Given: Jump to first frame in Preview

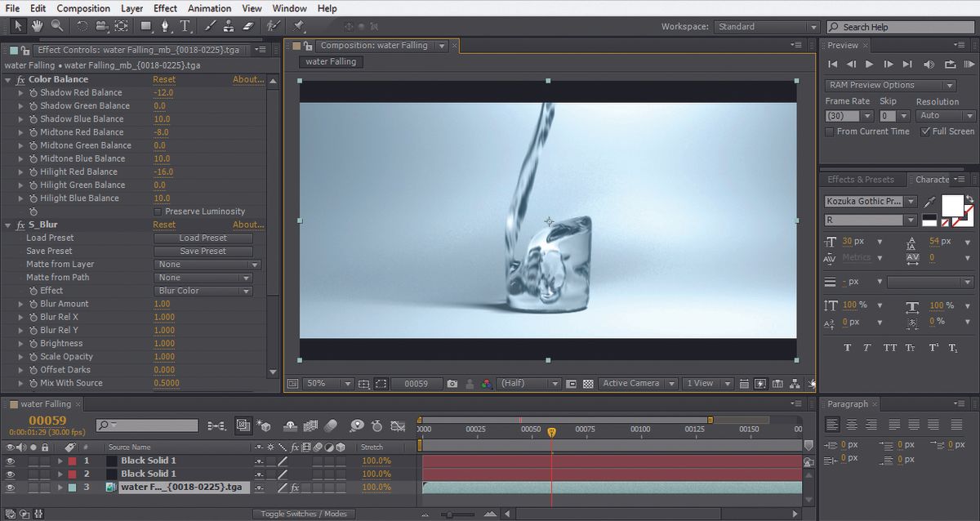Looking at the screenshot, I should point(832,65).
